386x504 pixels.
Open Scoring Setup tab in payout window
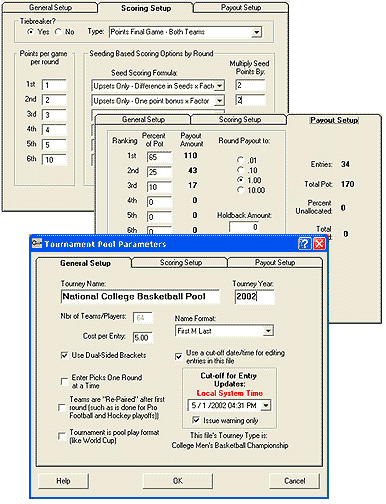pos(240,120)
